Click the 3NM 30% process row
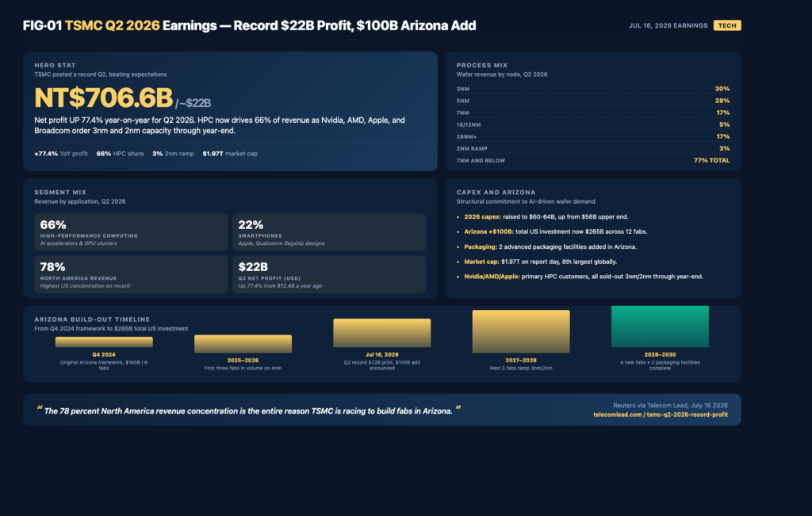The width and height of the screenshot is (812, 516). (593, 89)
